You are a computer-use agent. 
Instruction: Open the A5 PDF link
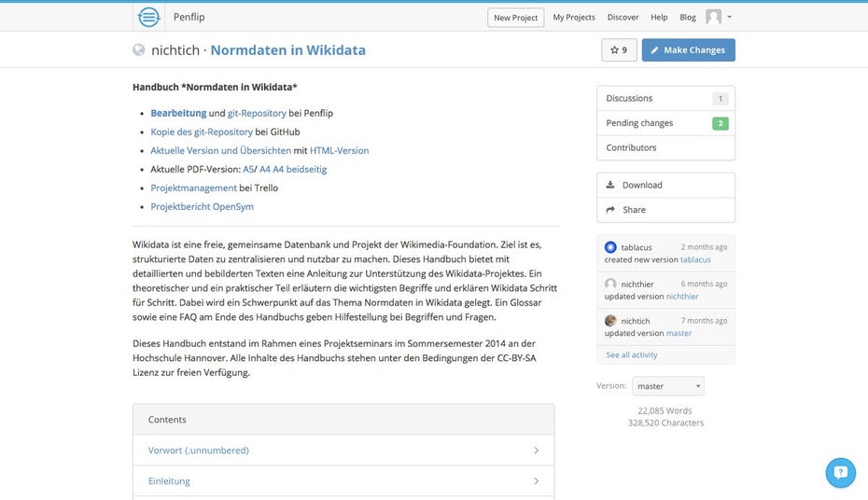point(248,169)
